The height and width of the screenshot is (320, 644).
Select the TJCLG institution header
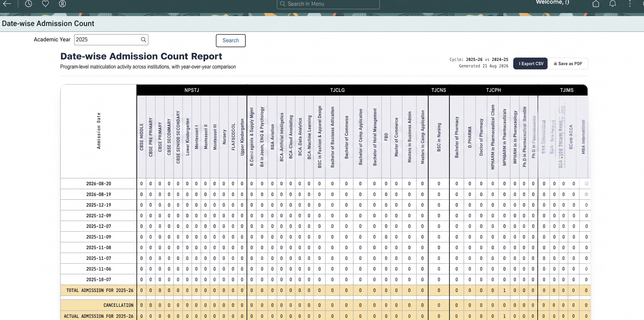pos(337,90)
